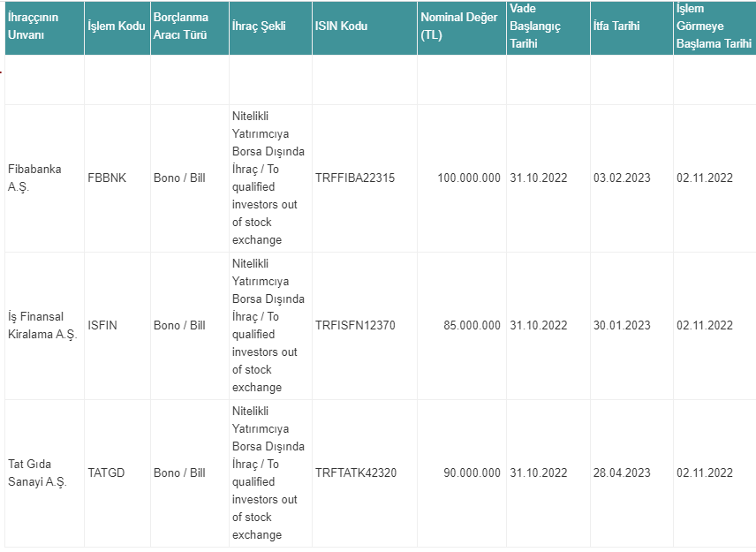Click the İşlem Görmeye Başlama Tarihi header
The height and width of the screenshot is (552, 756).
click(x=714, y=27)
